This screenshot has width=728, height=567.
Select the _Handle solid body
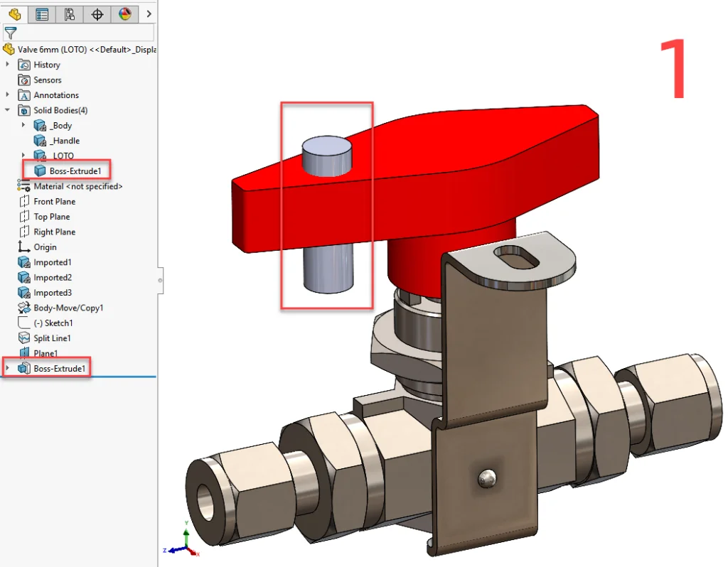pos(64,141)
